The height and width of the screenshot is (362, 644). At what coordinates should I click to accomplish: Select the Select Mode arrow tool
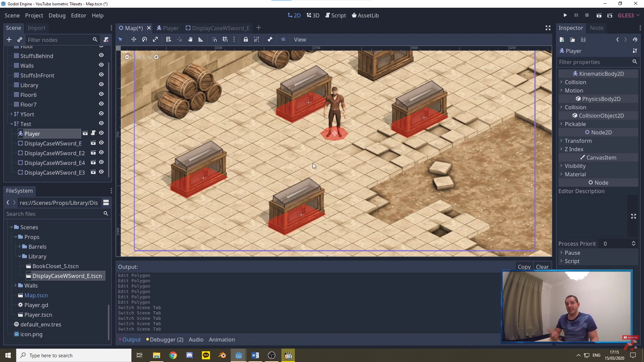pyautogui.click(x=120, y=40)
